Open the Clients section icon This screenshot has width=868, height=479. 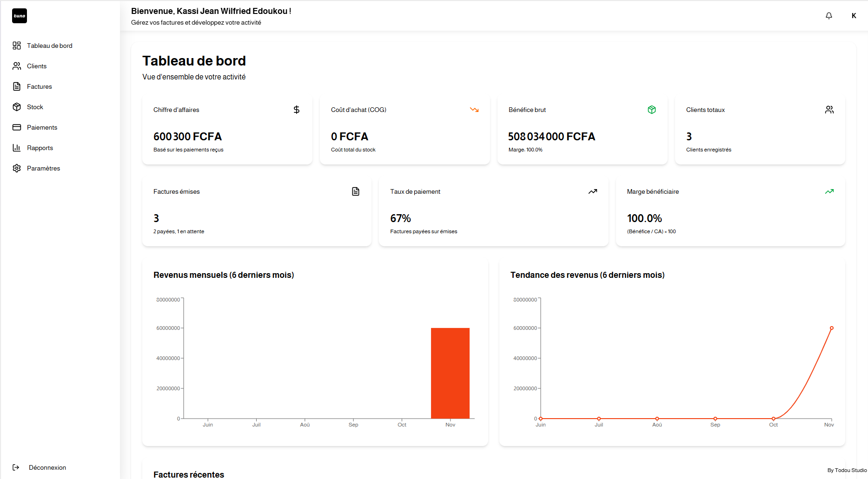coord(17,66)
